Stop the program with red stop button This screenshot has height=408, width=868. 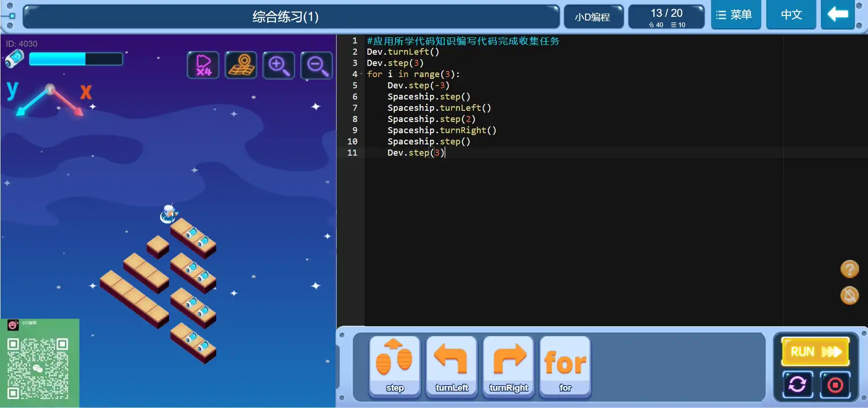tap(835, 385)
